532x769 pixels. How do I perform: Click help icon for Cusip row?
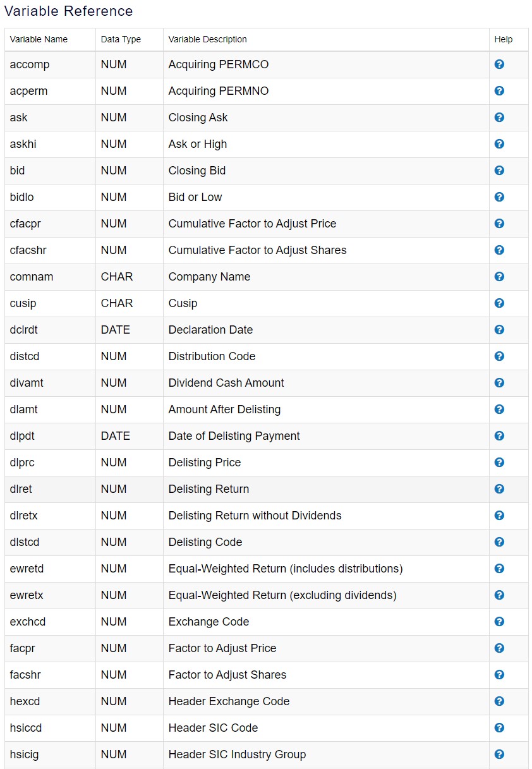pos(499,303)
